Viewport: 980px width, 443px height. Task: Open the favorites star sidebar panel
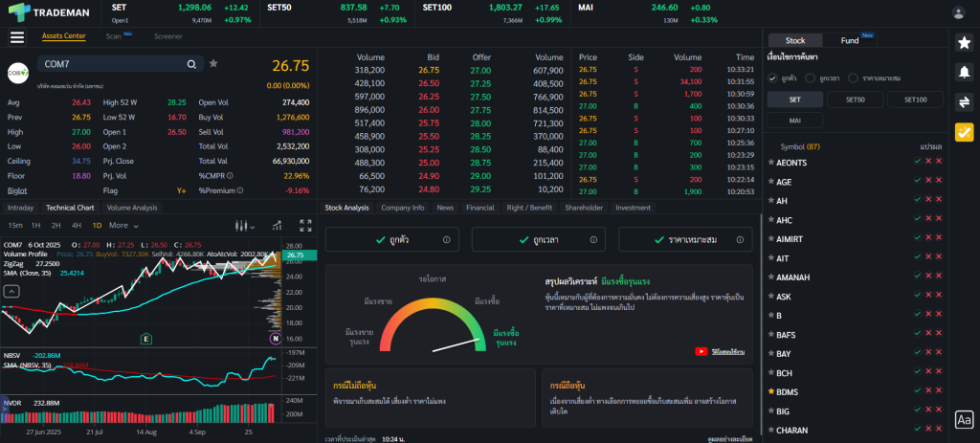(x=964, y=41)
